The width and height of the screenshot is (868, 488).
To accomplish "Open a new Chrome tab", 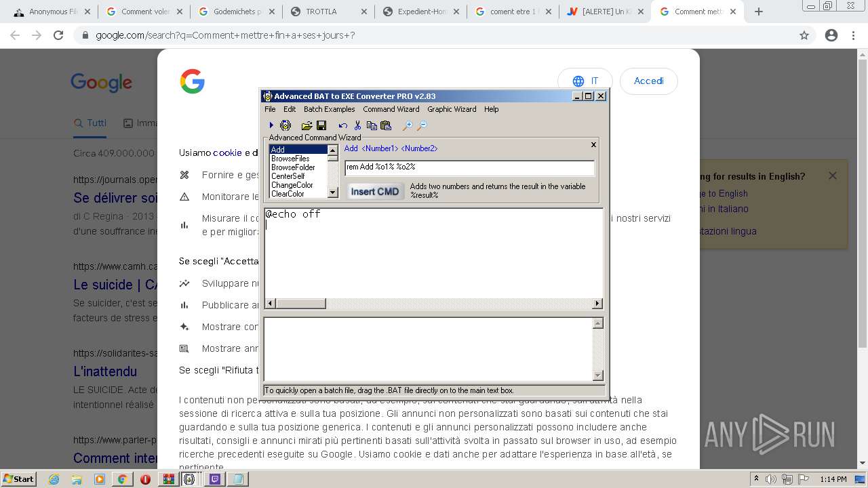I will click(759, 12).
